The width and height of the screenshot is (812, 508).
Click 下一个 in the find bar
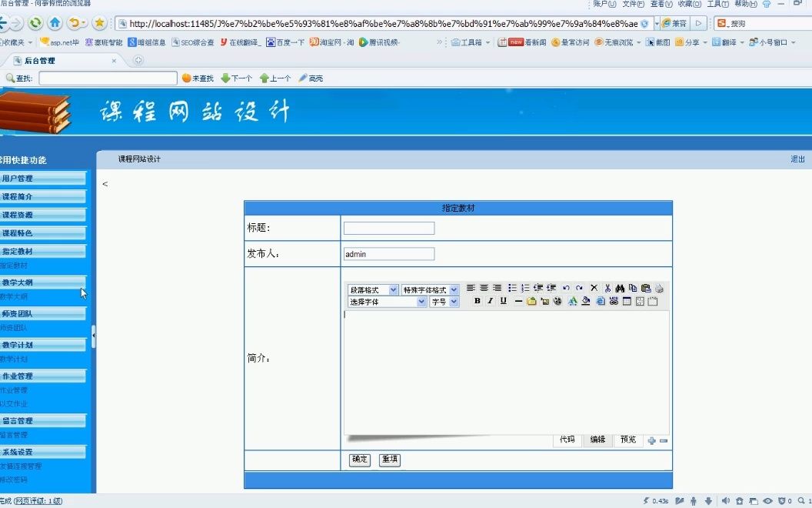tap(237, 79)
